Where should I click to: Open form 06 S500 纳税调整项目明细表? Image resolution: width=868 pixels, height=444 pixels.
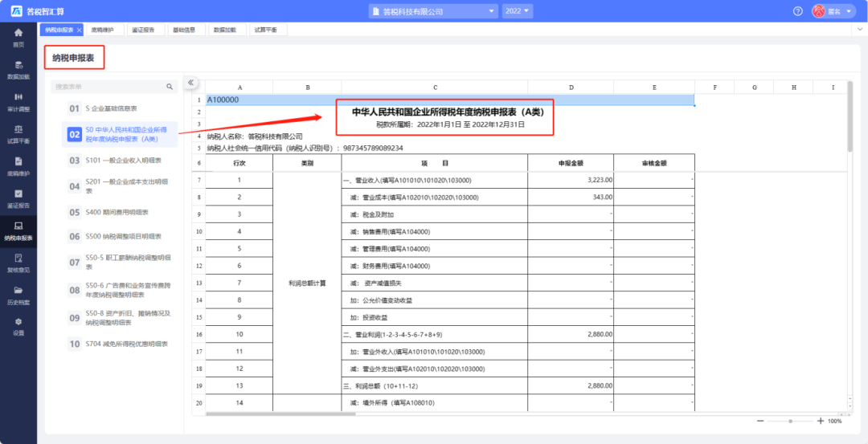120,236
